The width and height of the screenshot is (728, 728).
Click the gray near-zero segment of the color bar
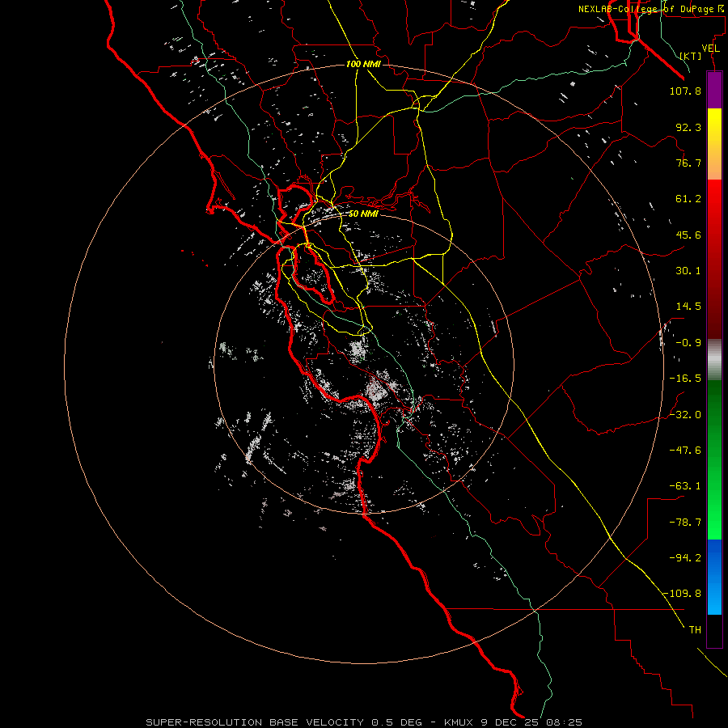coord(714,359)
